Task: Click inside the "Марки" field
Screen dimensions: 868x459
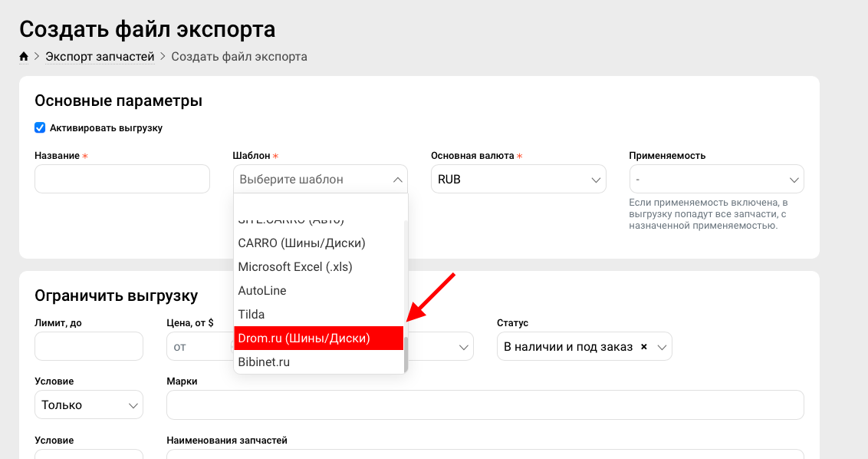Action: (x=485, y=405)
